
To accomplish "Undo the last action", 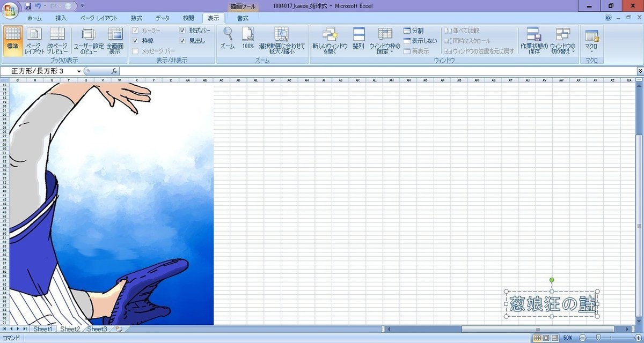I will (38, 6).
